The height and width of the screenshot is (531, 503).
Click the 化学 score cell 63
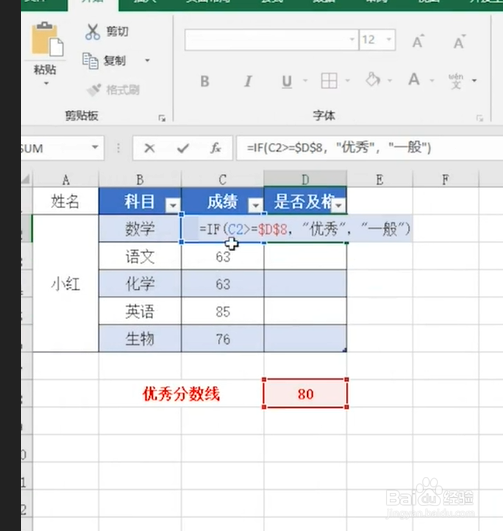tap(223, 284)
